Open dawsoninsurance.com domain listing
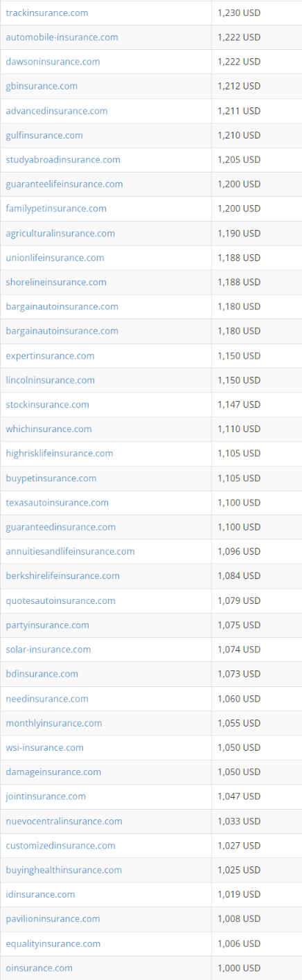The width and height of the screenshot is (302, 980). pyautogui.click(x=53, y=62)
